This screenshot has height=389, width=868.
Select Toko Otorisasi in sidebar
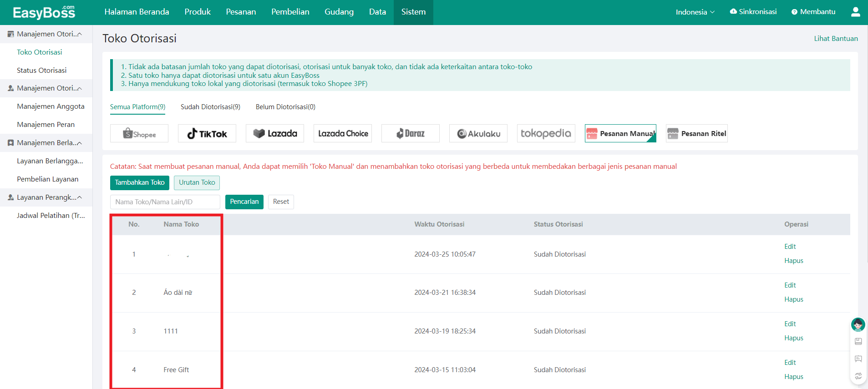pos(40,52)
